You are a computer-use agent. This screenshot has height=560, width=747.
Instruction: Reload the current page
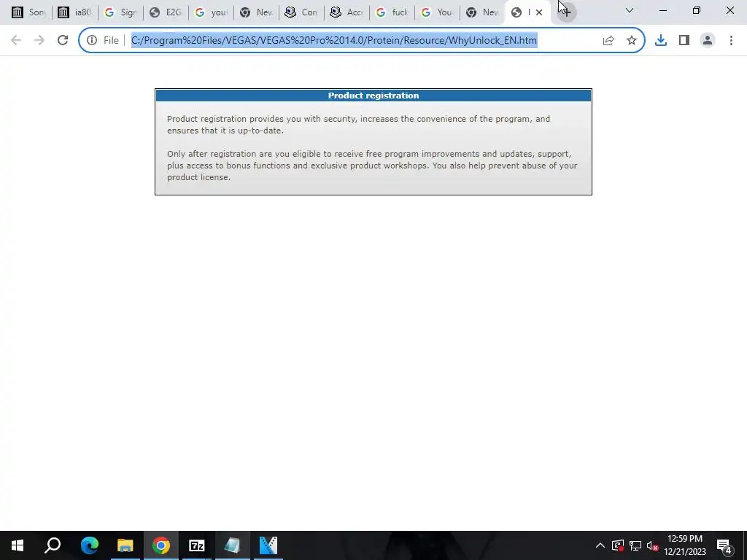(x=63, y=41)
